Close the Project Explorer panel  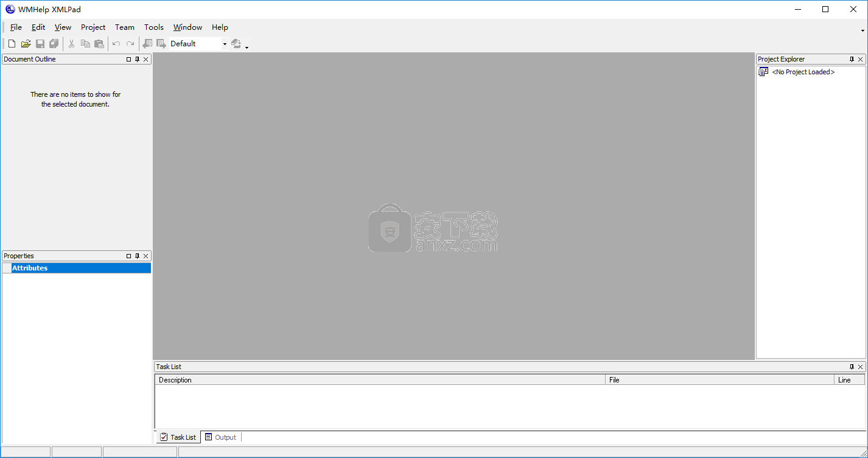pos(861,59)
